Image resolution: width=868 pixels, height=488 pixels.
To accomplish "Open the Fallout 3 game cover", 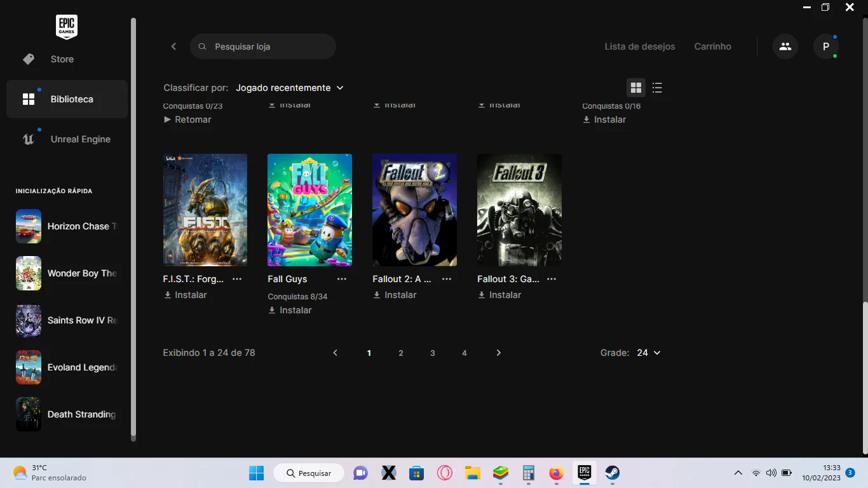I will click(x=519, y=210).
